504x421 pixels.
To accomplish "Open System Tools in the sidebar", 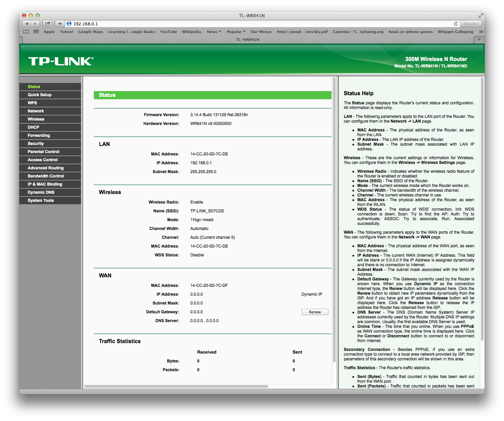I will tap(50, 201).
